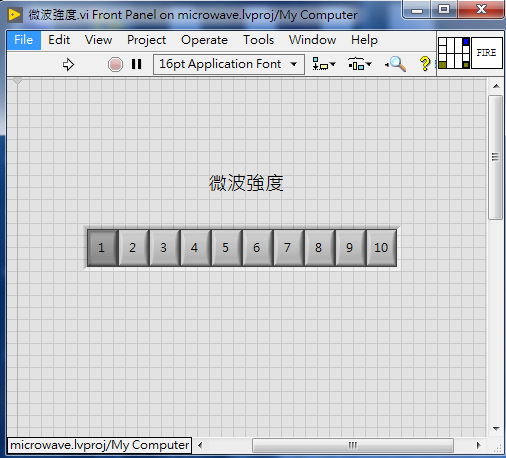Click the Abort Execution stop button
The height and width of the screenshot is (458, 506).
[115, 64]
